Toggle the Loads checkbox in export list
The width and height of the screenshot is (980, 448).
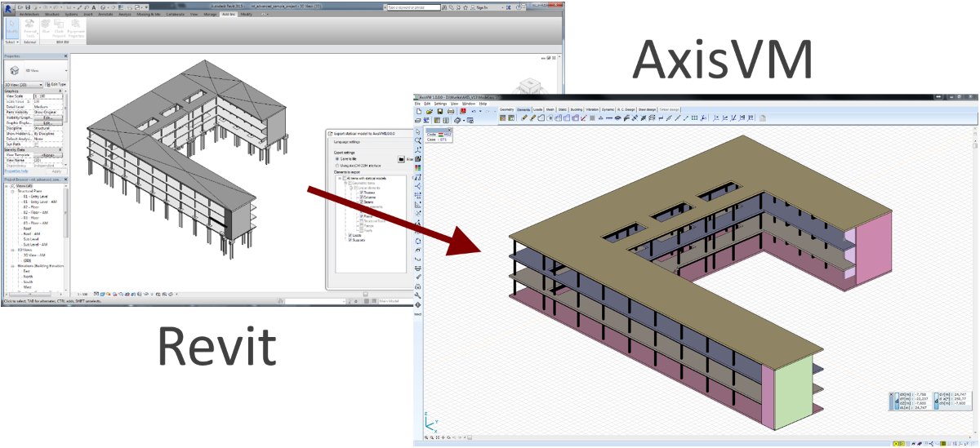(350, 235)
